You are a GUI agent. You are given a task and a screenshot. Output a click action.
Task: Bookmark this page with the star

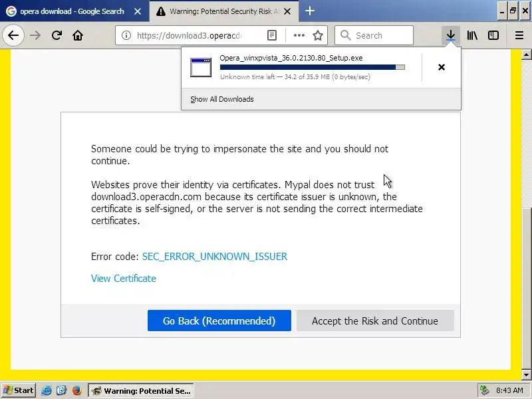[x=318, y=35]
